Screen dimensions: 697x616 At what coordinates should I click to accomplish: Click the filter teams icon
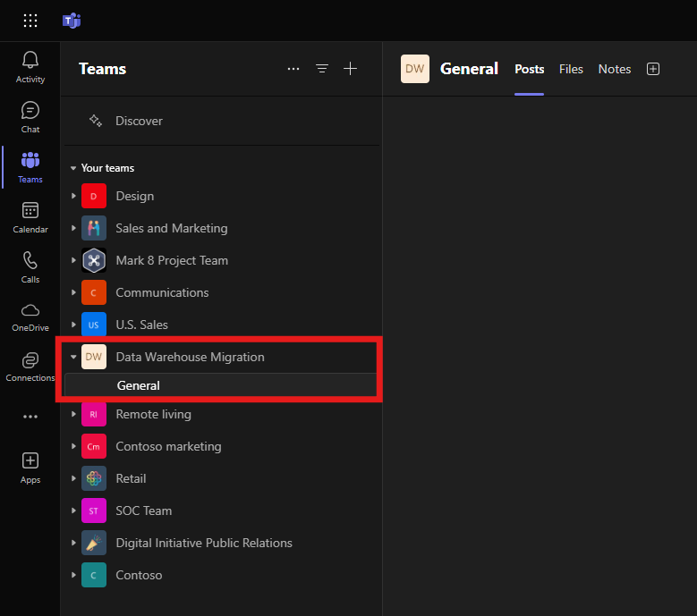click(x=322, y=69)
